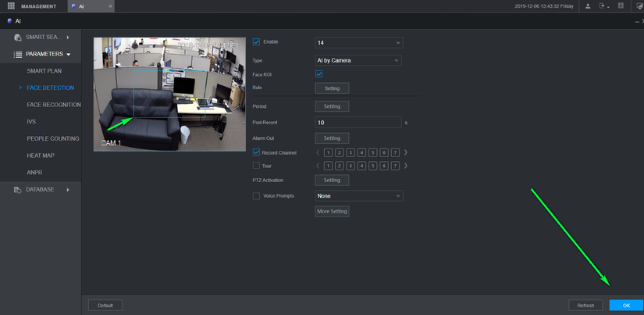
Task: Open Face Recognition in the sidebar
Action: tap(54, 105)
